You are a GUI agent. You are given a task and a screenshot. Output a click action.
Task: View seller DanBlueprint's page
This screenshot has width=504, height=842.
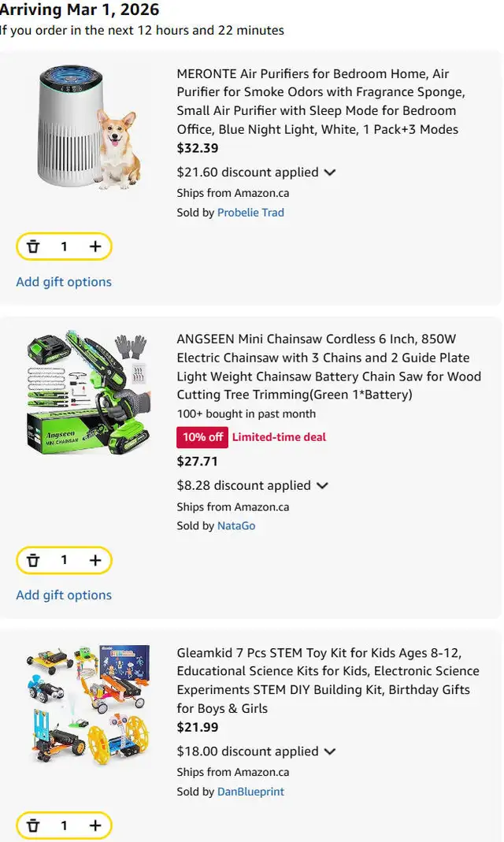pos(250,792)
